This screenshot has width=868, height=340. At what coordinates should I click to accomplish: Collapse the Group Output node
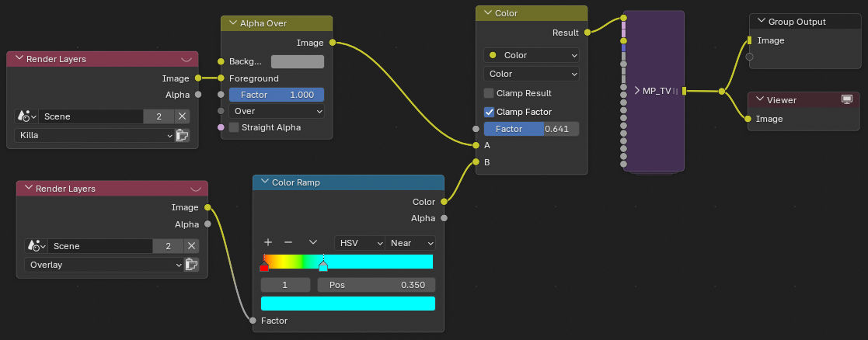coord(761,22)
